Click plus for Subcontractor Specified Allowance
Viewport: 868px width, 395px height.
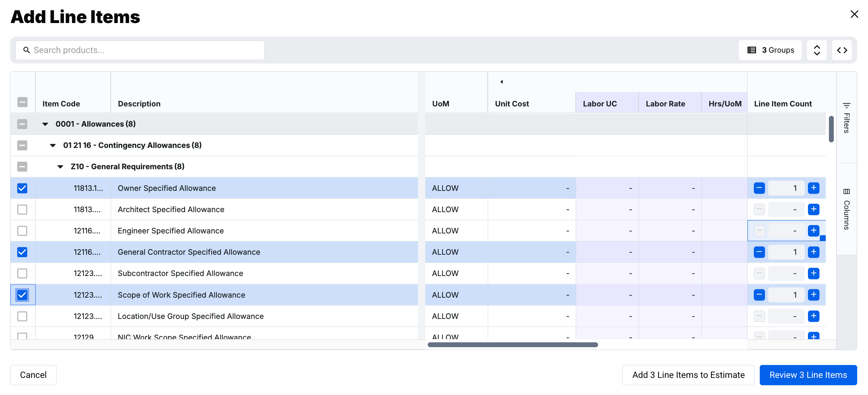point(814,273)
